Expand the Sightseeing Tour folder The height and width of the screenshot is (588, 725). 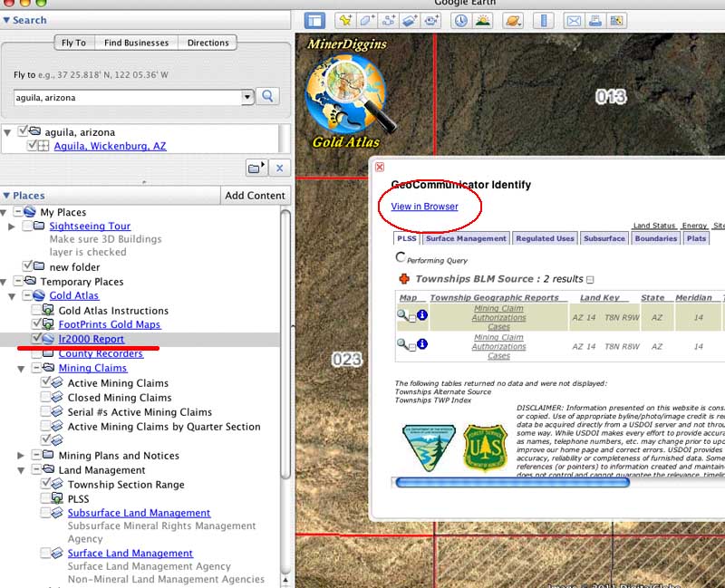[12, 226]
